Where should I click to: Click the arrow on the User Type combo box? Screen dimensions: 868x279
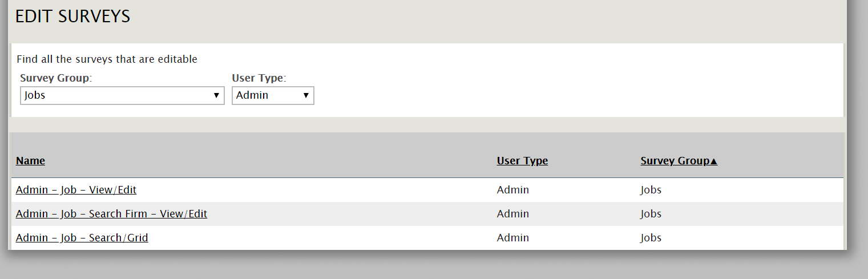pyautogui.click(x=306, y=95)
